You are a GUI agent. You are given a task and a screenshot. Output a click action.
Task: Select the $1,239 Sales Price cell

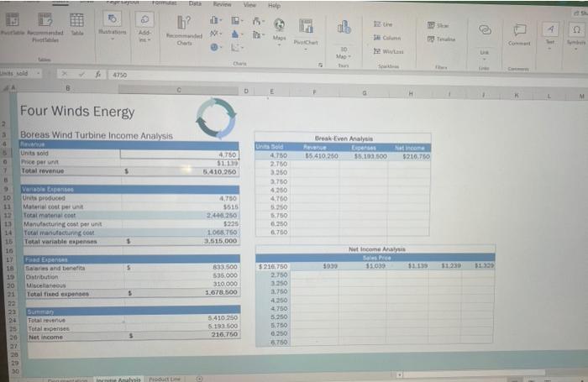pos(444,266)
